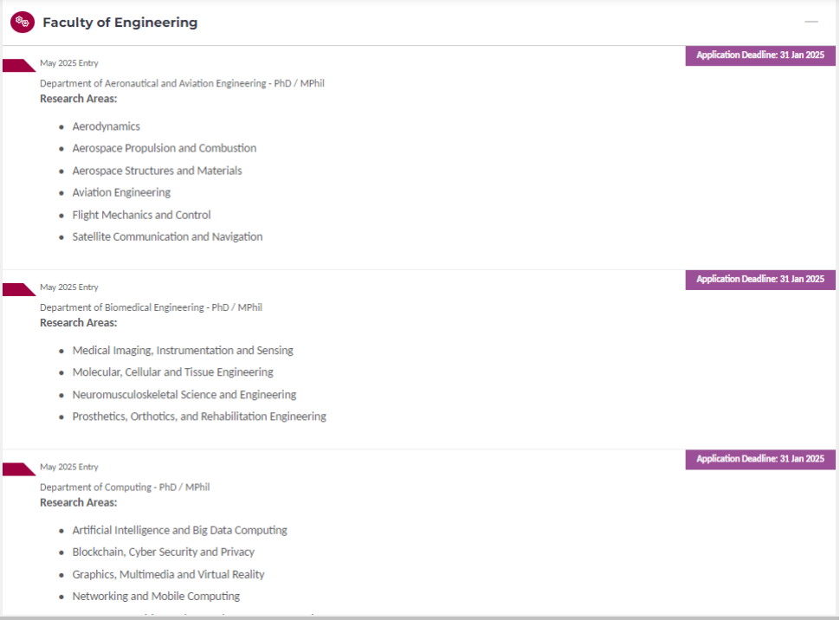This screenshot has height=620, width=840.
Task: Open Department of Biomedical Engineering PhD / MPhil
Action: tap(151, 307)
